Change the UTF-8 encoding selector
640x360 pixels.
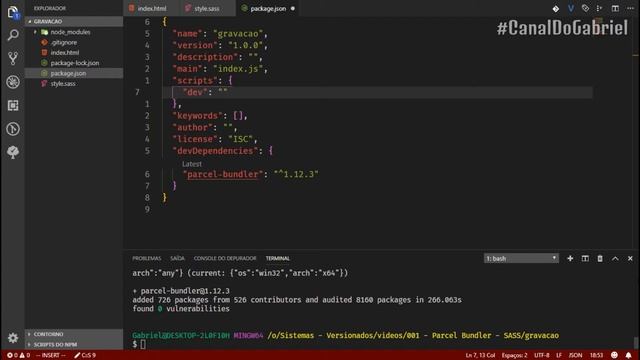point(542,355)
